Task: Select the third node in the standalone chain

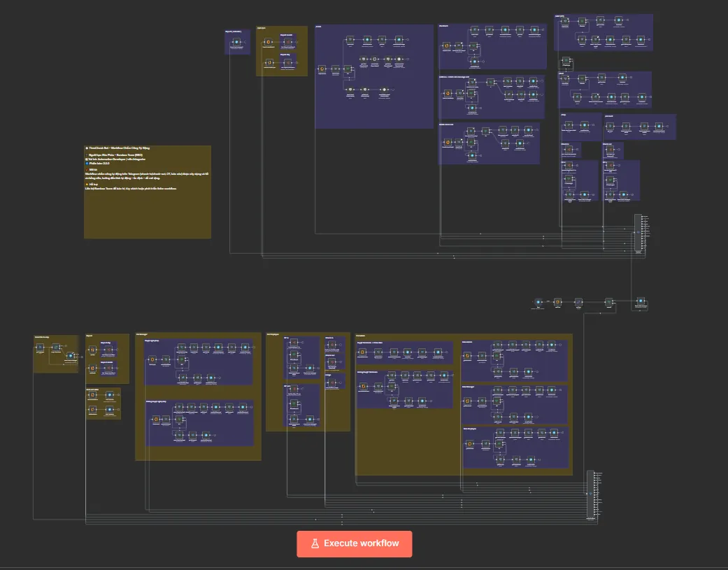Action: (578, 302)
